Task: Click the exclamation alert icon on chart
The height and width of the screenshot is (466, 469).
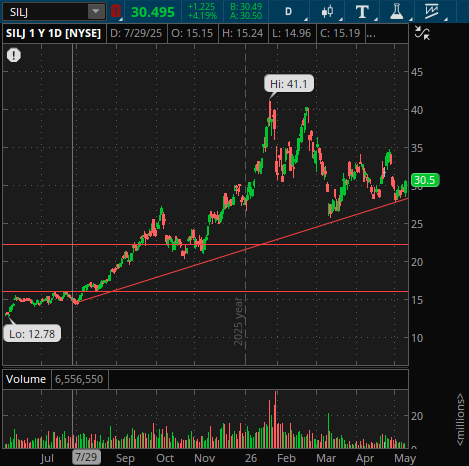Action: coord(14,55)
